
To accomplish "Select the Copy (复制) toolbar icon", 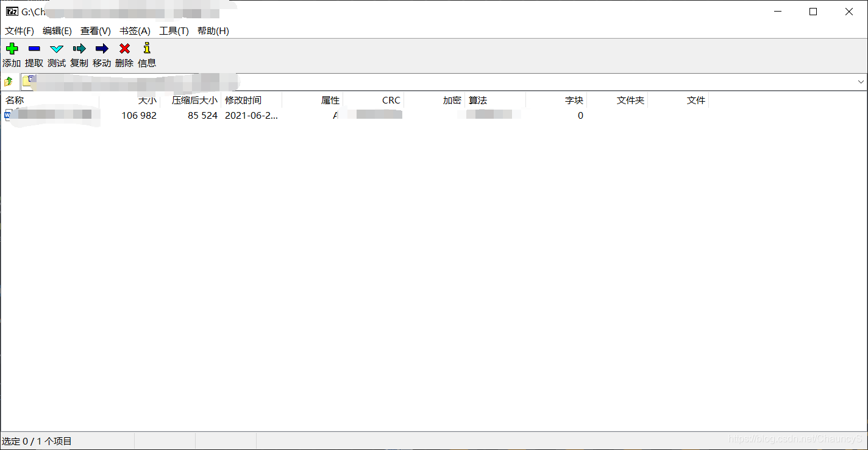I will coord(79,49).
